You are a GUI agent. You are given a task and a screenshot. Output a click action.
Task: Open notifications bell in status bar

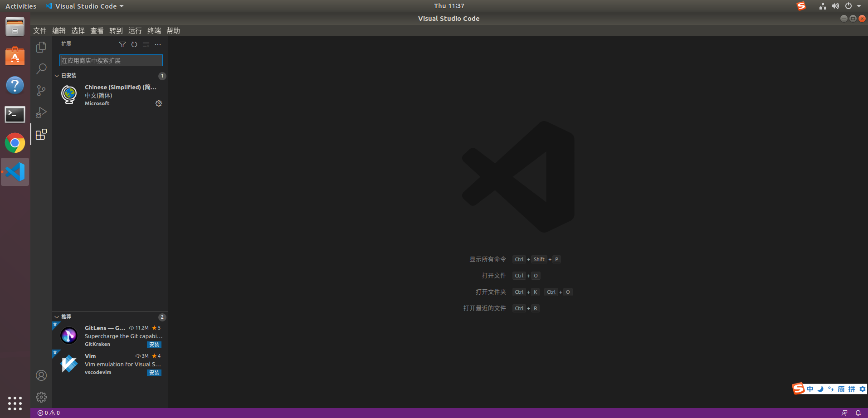[858, 413]
